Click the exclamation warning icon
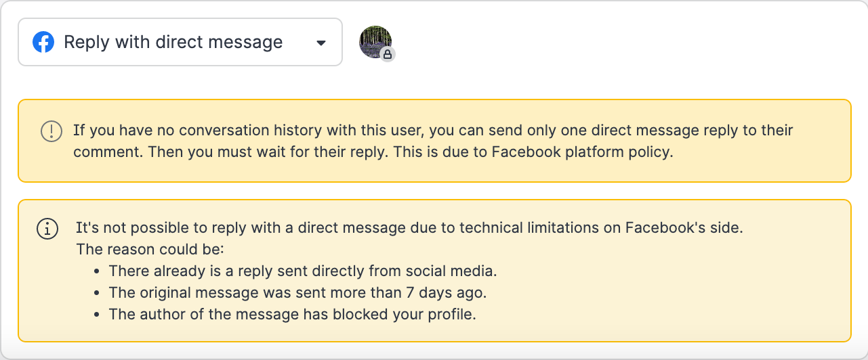 point(51,131)
